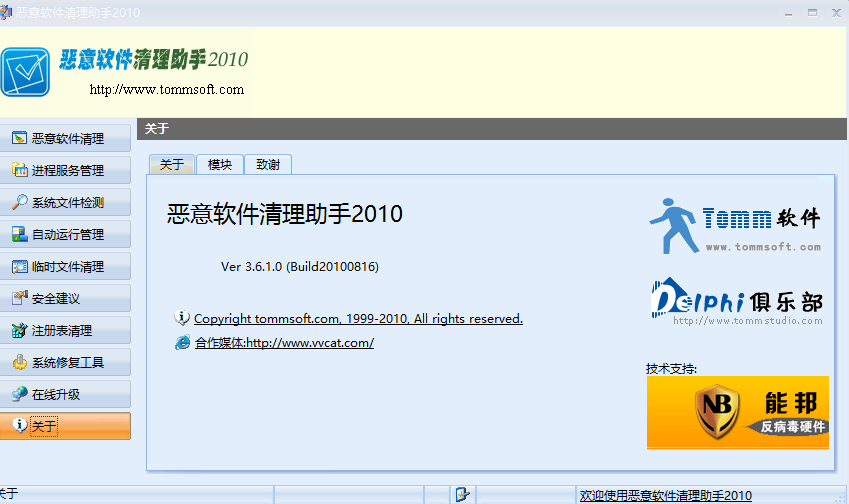
Task: Close the application window
Action: point(836,12)
